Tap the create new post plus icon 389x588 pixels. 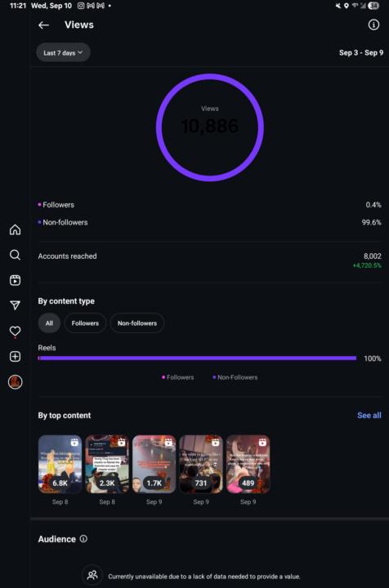coord(15,357)
